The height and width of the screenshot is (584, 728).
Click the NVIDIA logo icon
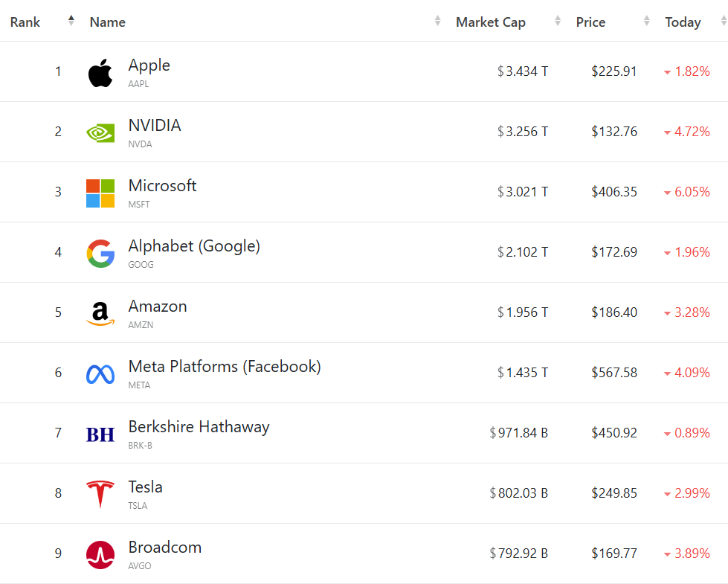pyautogui.click(x=100, y=133)
